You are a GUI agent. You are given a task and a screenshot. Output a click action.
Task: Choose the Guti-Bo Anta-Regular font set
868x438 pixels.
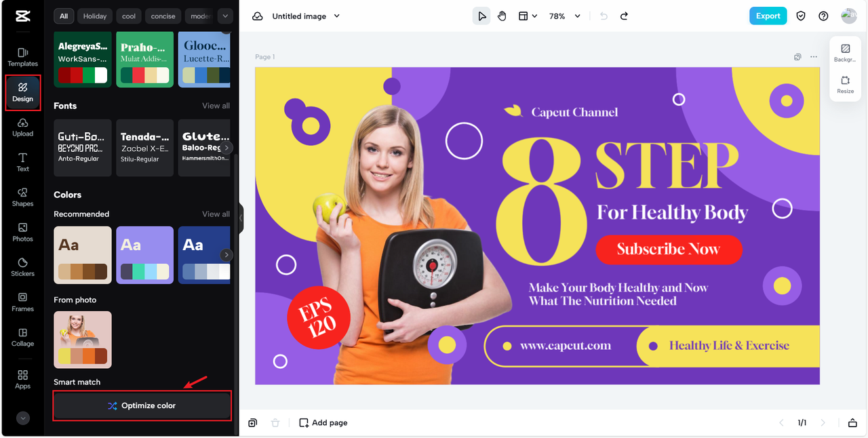coord(83,148)
